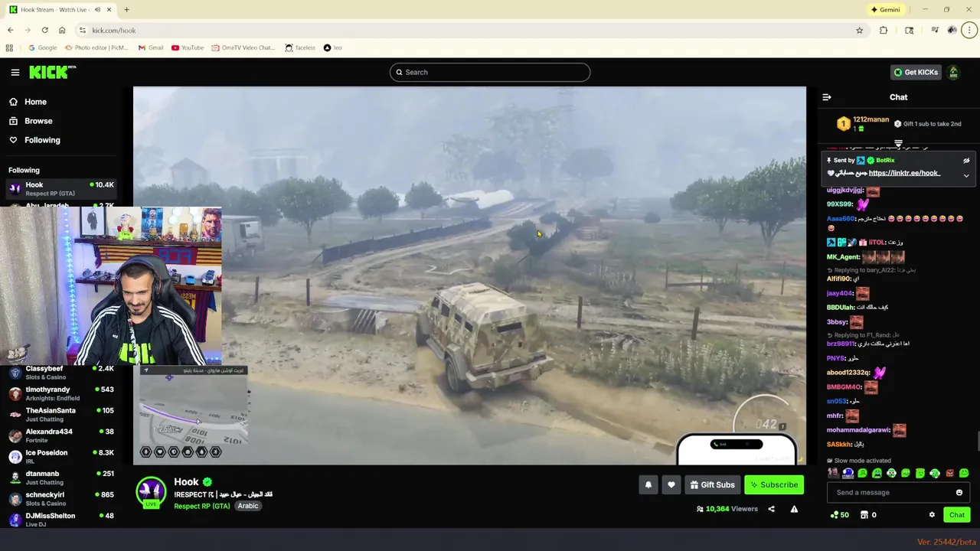This screenshot has width=980, height=551.
Task: Open TheAsianSanta channel in sidebar
Action: point(61,415)
